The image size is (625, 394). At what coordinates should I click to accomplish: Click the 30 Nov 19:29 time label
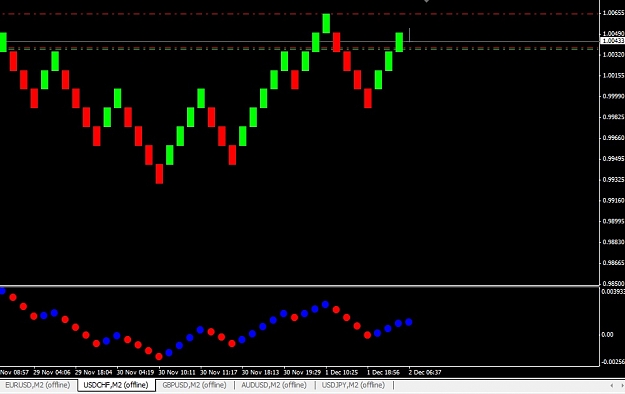[x=302, y=372]
